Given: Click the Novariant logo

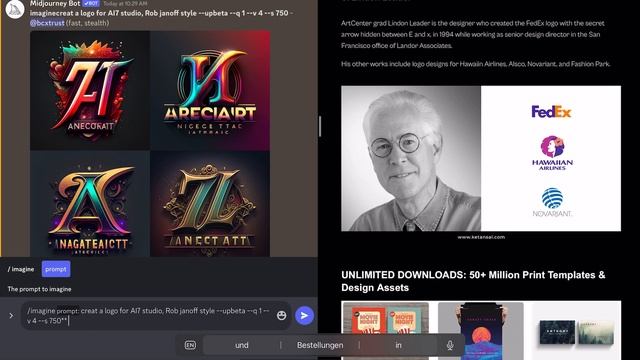Looking at the screenshot, I should tap(552, 202).
